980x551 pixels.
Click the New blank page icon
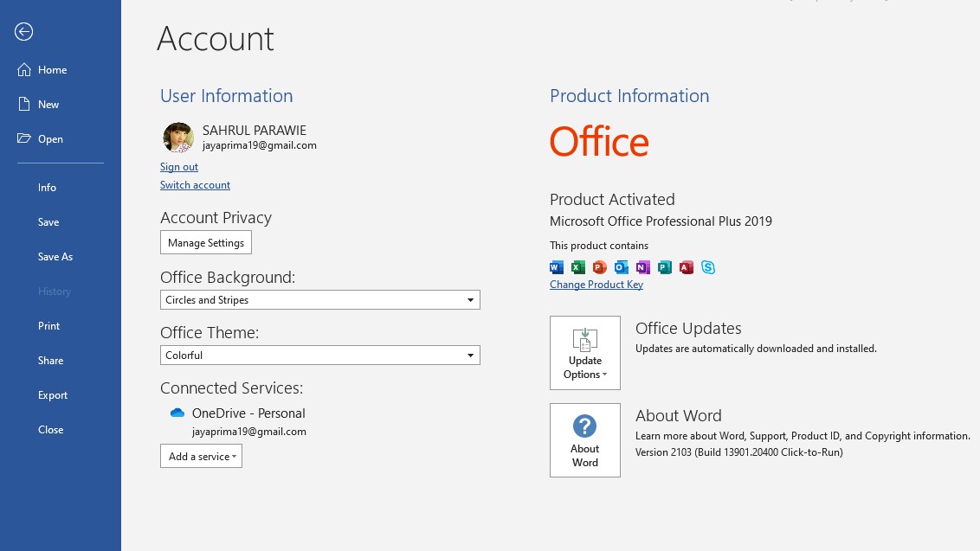[23, 104]
